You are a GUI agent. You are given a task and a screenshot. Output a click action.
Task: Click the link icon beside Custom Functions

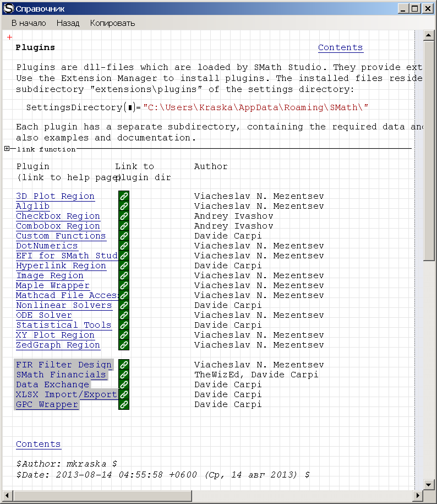[x=124, y=236]
